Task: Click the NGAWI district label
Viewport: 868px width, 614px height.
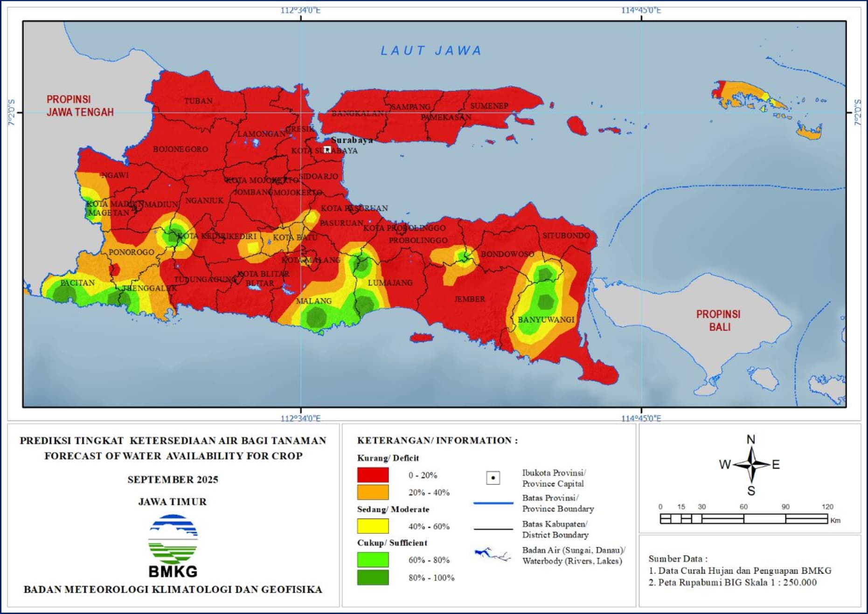Action: pos(115,175)
